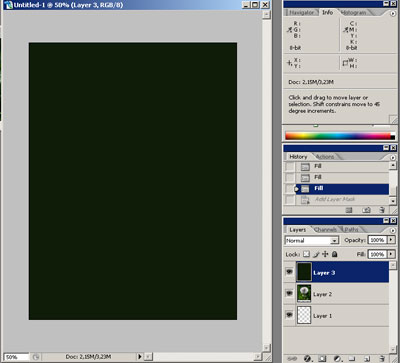Select the Info tab
The width and height of the screenshot is (400, 363).
pos(327,12)
